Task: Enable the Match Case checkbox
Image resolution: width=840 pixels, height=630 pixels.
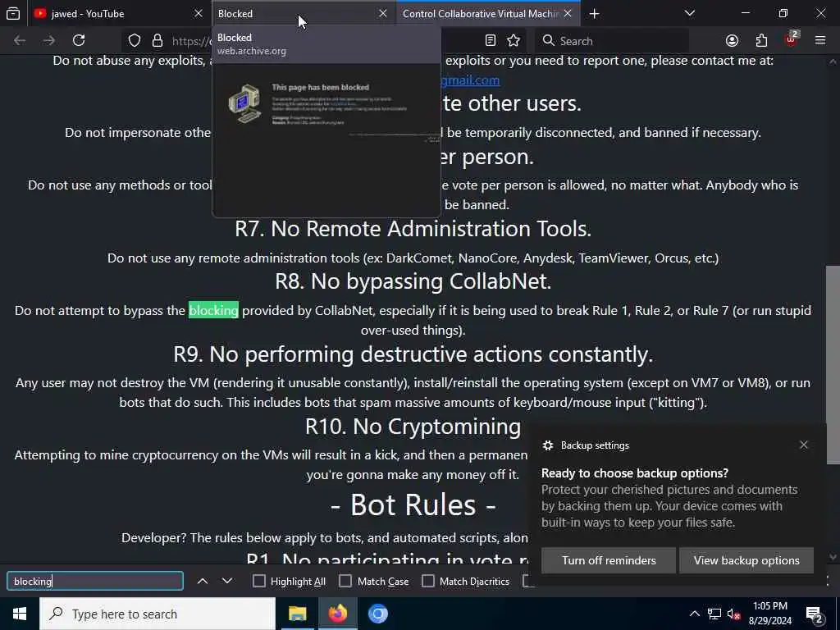Action: (345, 582)
